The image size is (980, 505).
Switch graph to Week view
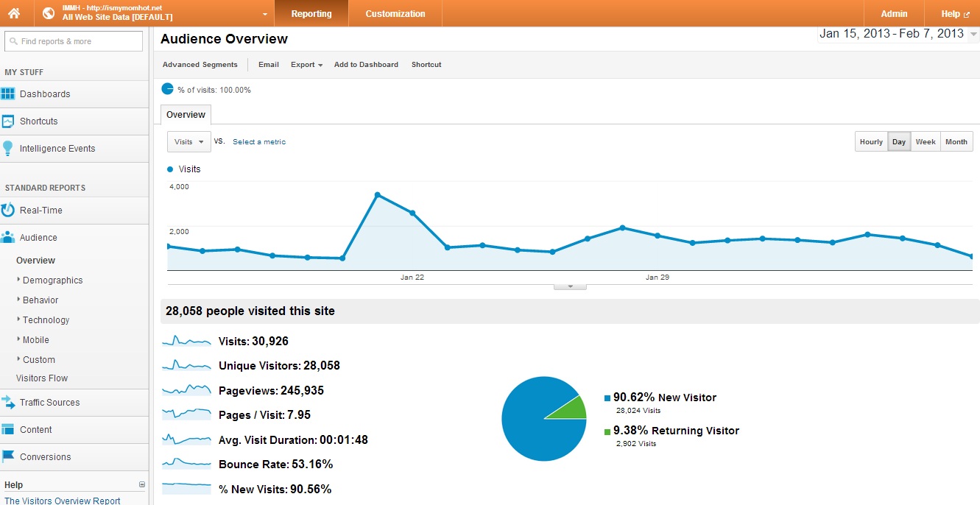[926, 142]
